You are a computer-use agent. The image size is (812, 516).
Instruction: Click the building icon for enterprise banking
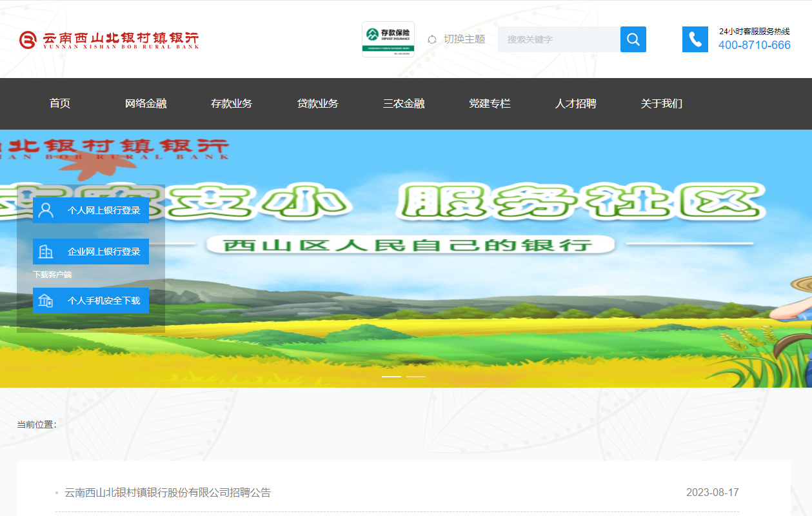pos(46,252)
